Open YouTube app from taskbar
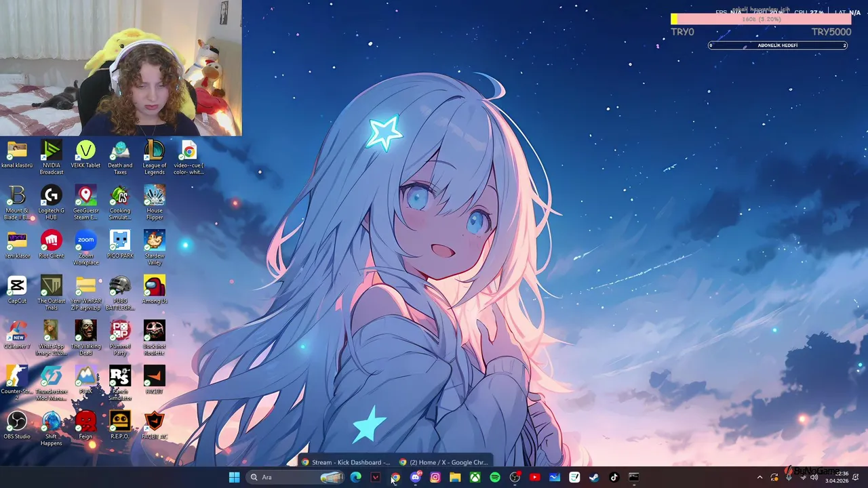 point(535,477)
